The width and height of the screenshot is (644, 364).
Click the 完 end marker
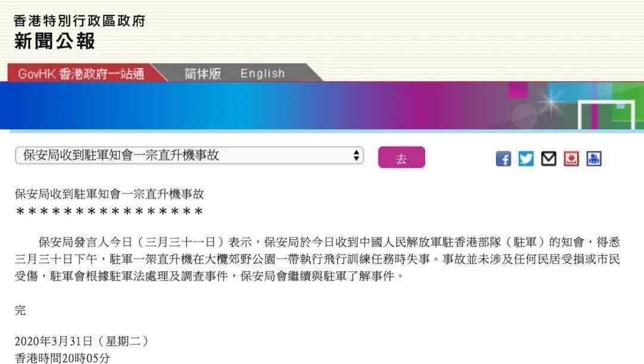tap(20, 310)
